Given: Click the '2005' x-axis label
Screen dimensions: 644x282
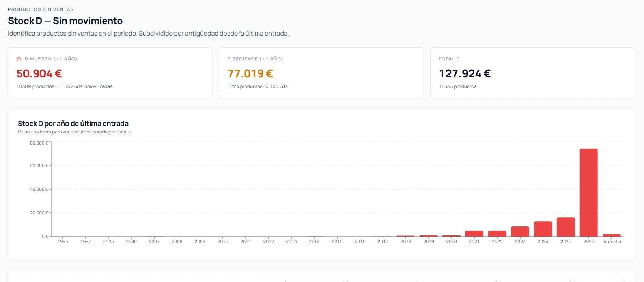Looking at the screenshot, I should pyautogui.click(x=108, y=241).
